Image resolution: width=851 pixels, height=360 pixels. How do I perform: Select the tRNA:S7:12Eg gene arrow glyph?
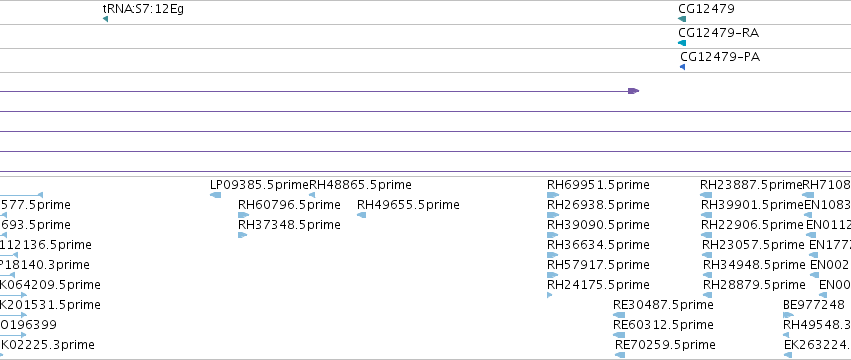click(x=105, y=19)
